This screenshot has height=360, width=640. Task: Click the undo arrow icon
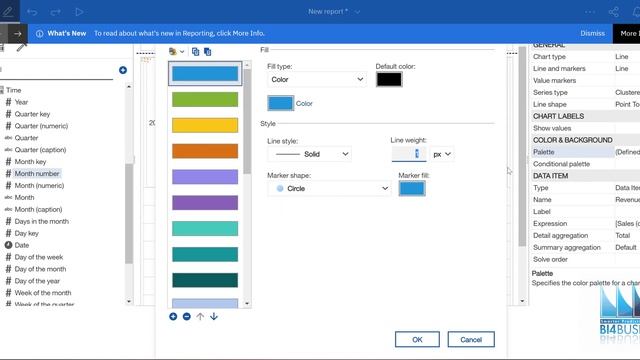point(32,12)
